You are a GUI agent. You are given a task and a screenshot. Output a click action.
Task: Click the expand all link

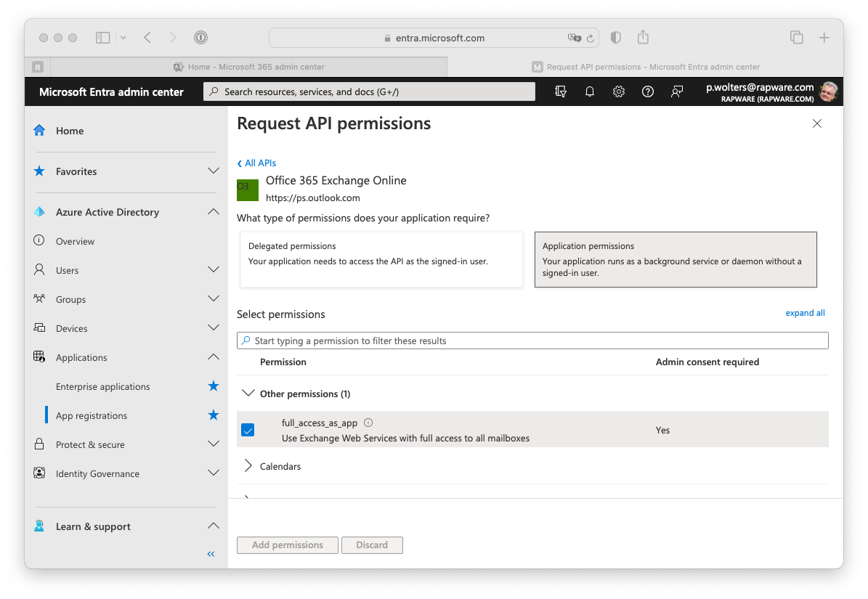pos(805,313)
